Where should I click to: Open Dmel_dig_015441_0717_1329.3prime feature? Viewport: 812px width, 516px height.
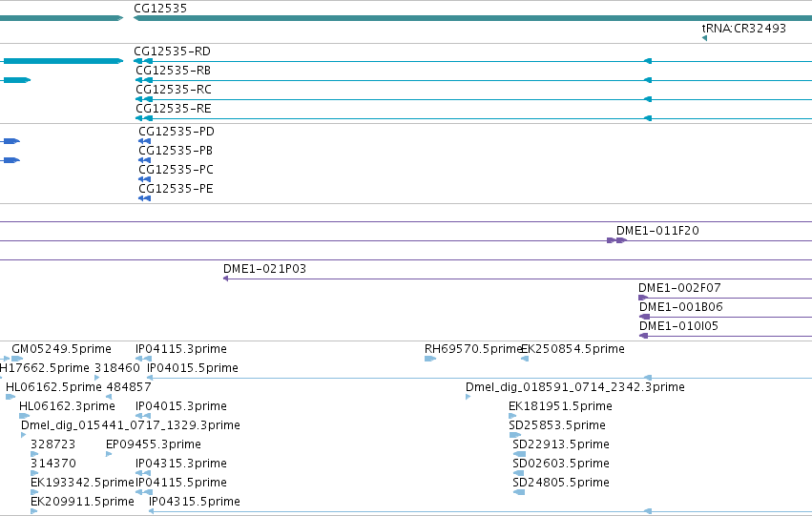pos(131,426)
